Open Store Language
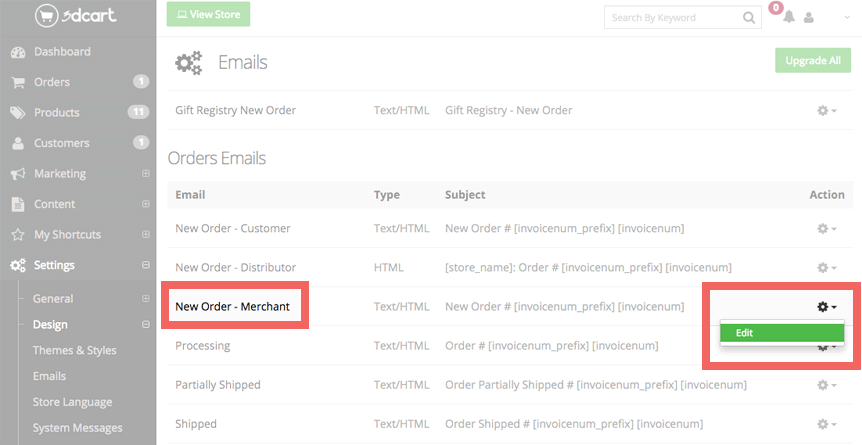This screenshot has width=862, height=445. pyautogui.click(x=72, y=402)
